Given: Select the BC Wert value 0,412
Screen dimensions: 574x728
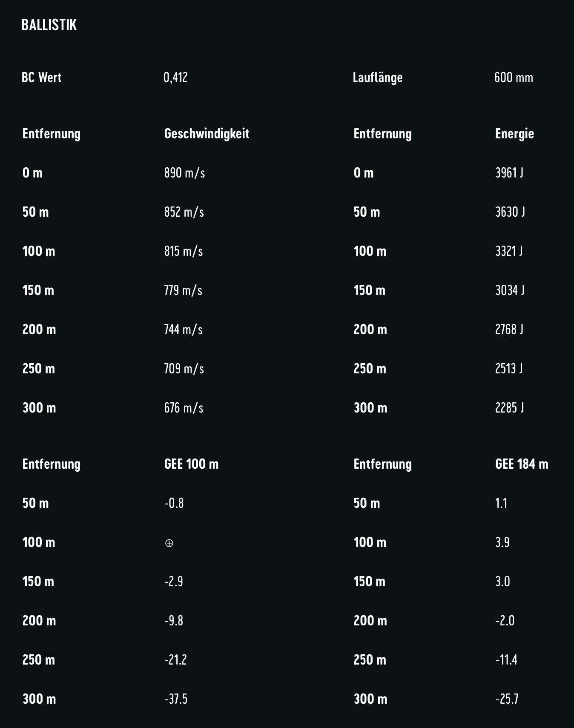Looking at the screenshot, I should 175,77.
